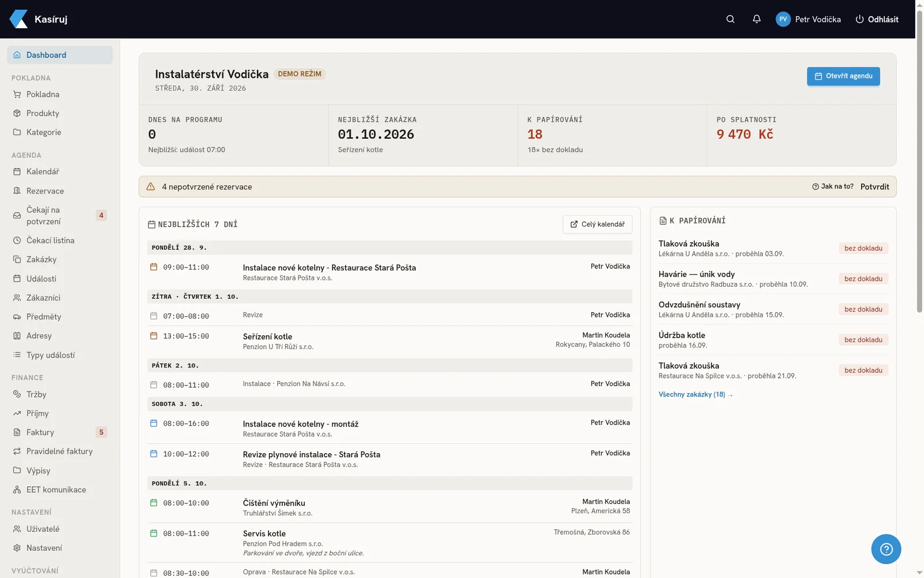The image size is (924, 578).
Task: Click the Otevřít agendu button
Action: click(x=843, y=76)
